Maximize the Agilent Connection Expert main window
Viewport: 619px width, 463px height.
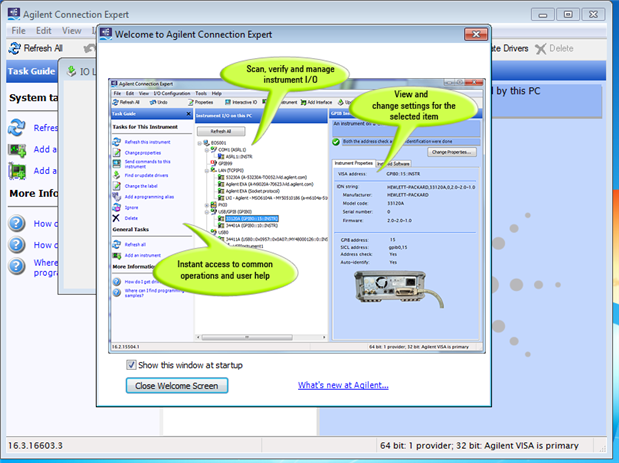pyautogui.click(x=568, y=15)
